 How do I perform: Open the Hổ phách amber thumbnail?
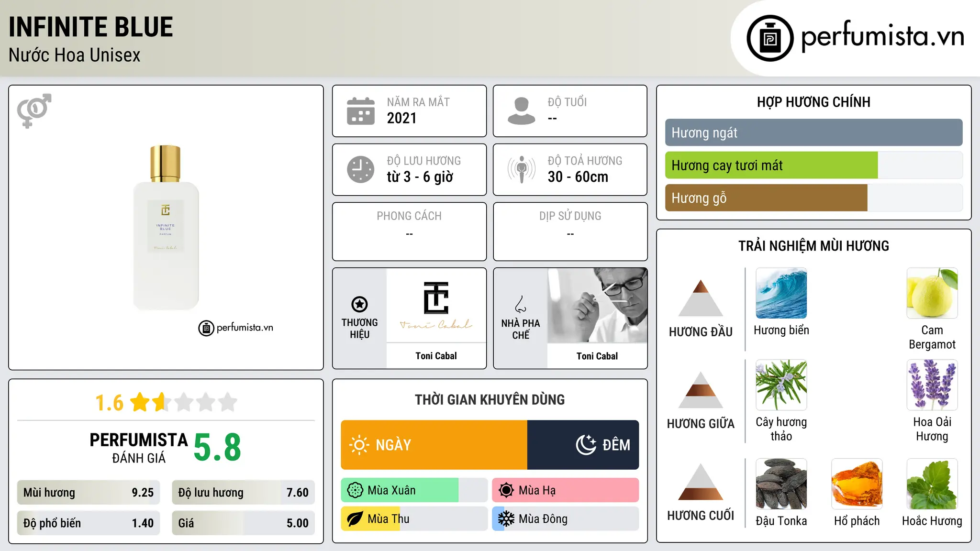pyautogui.click(x=857, y=484)
